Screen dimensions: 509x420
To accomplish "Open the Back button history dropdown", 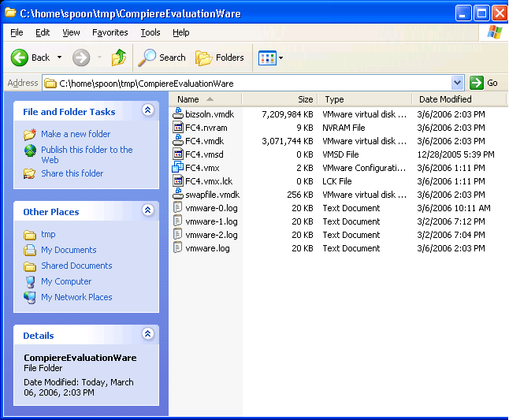I will tap(59, 58).
